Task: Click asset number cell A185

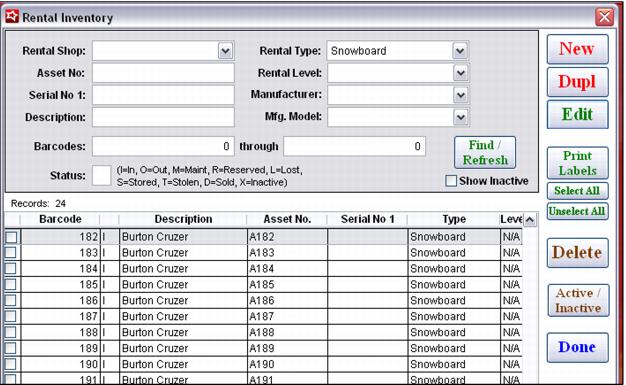Action: point(287,285)
